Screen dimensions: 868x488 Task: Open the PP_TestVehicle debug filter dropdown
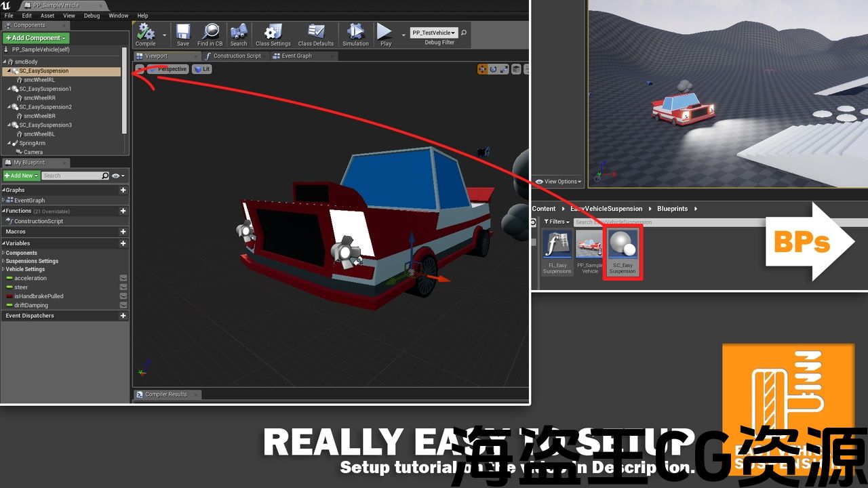tap(434, 33)
